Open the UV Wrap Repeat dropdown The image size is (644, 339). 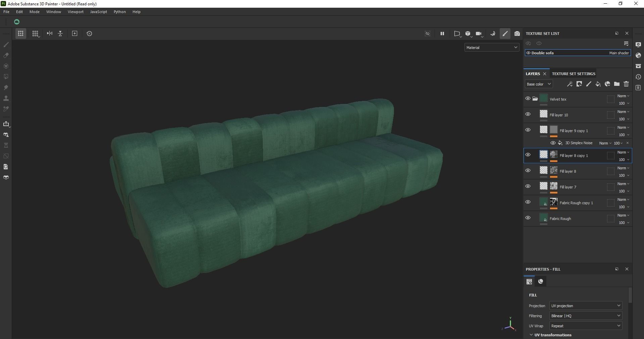coord(586,326)
